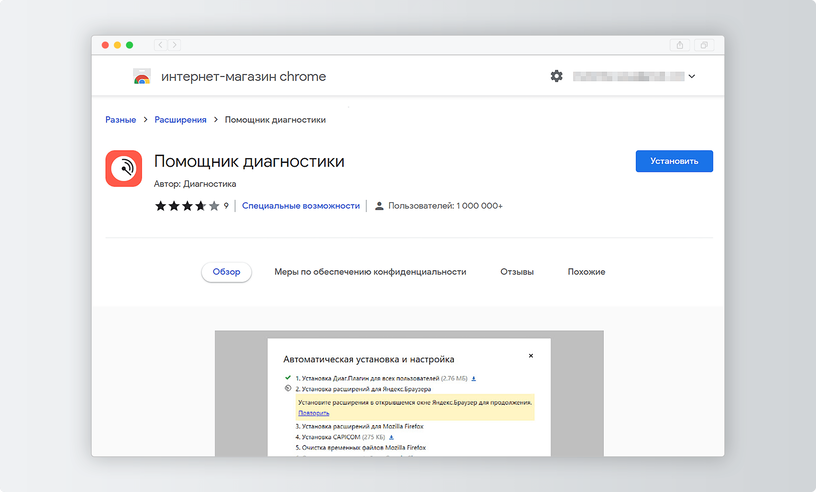The width and height of the screenshot is (816, 492).
Task: Open the 'Разные' breadcrumb link
Action: point(120,120)
